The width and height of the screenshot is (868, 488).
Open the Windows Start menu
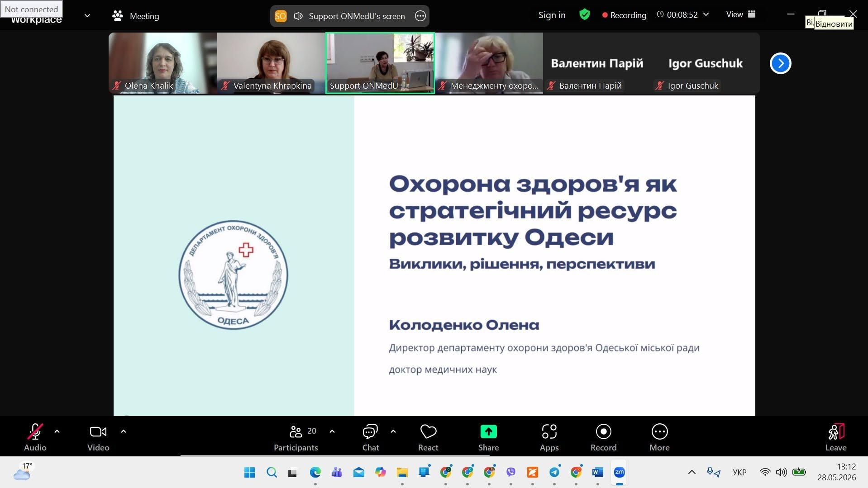click(x=249, y=472)
